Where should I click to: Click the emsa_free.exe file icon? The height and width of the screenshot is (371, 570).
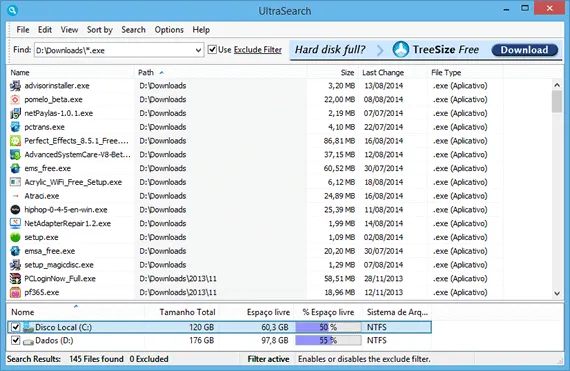pyautogui.click(x=15, y=251)
